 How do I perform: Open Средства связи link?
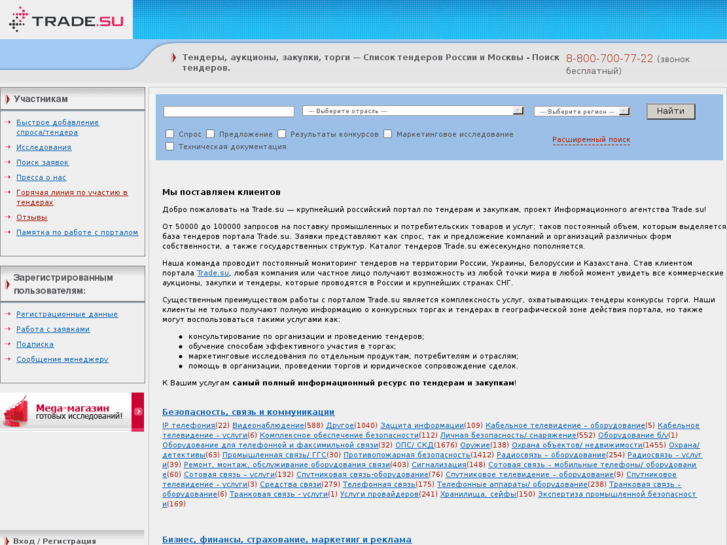(290, 484)
